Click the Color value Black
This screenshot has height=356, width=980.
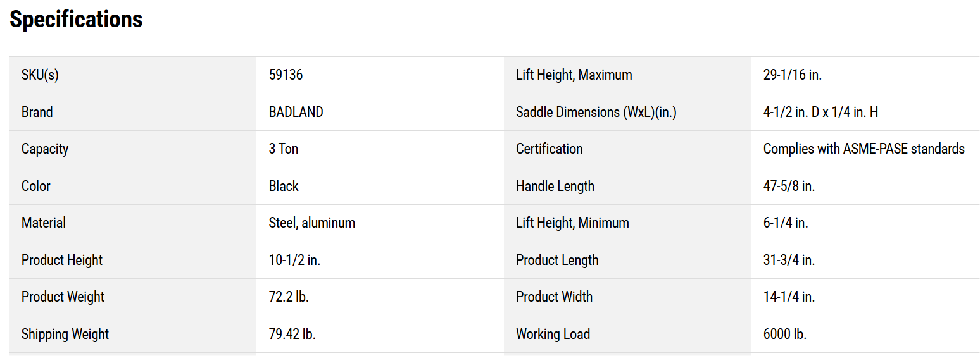(283, 186)
